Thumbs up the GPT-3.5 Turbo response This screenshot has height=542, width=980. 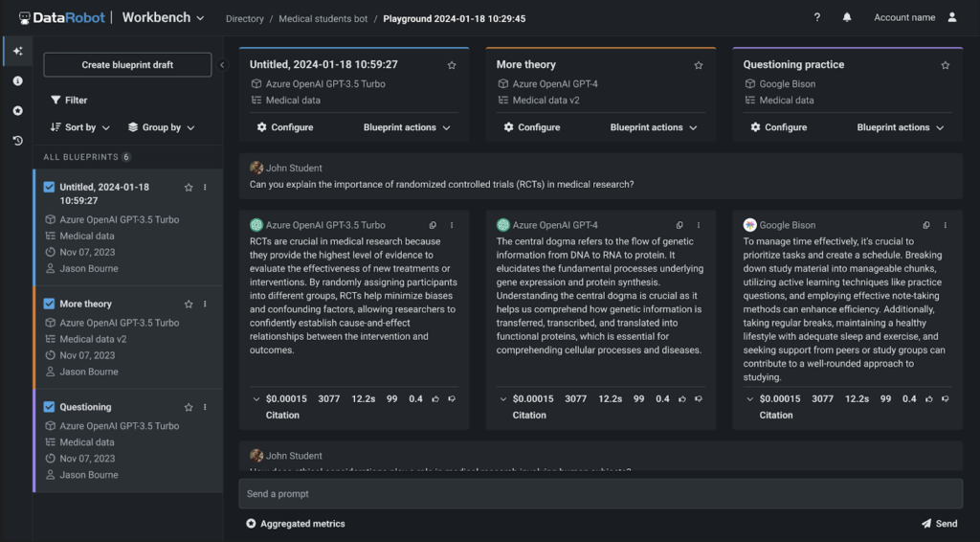[x=435, y=399]
